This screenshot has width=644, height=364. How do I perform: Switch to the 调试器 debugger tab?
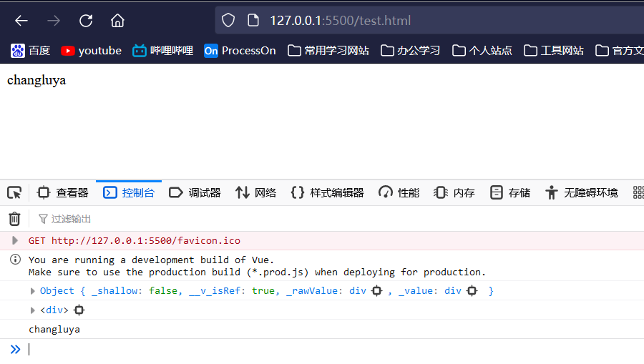point(195,193)
